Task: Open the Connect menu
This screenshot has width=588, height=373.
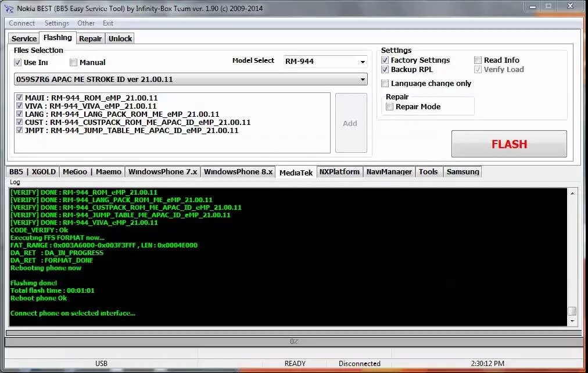Action: [21, 23]
